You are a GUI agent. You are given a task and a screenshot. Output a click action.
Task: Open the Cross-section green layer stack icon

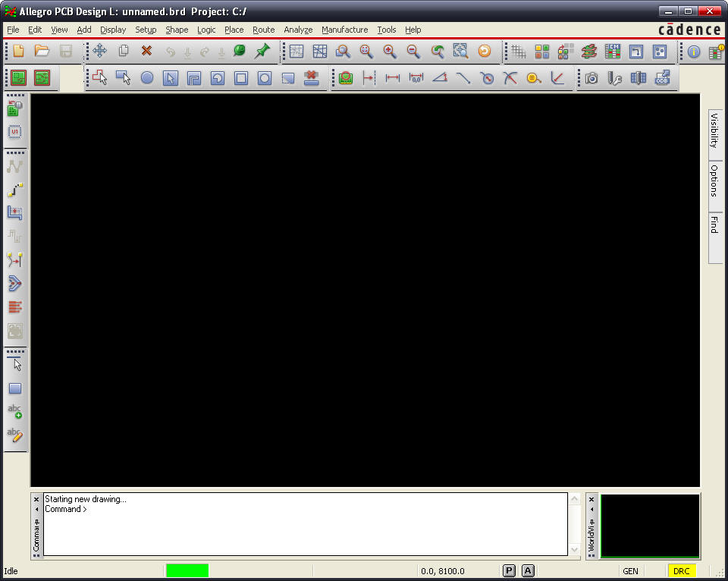point(589,52)
